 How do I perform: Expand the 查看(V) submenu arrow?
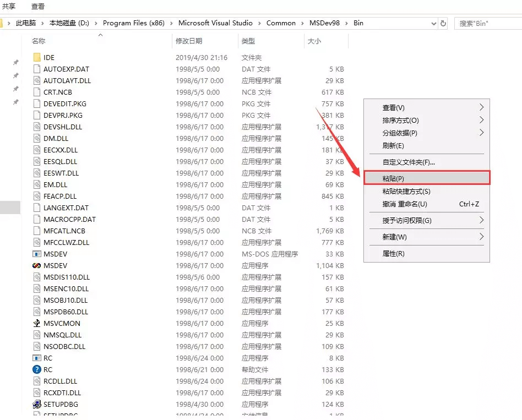point(481,107)
